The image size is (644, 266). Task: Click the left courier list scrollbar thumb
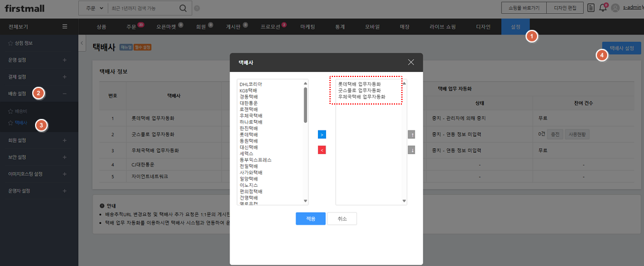click(305, 105)
